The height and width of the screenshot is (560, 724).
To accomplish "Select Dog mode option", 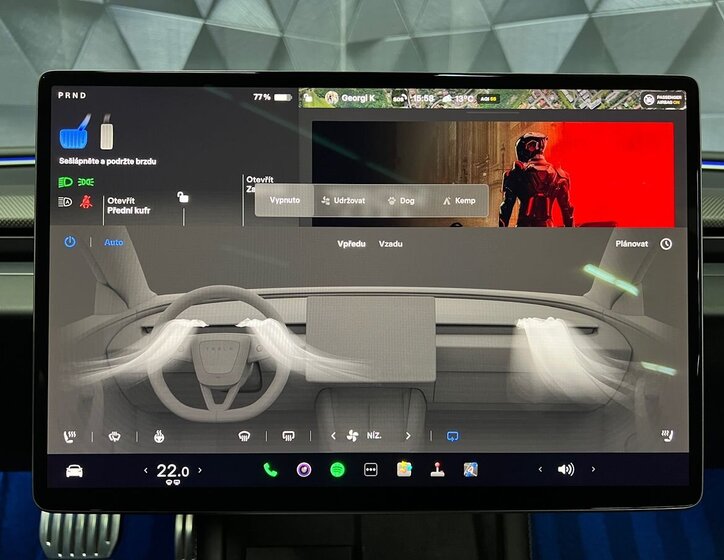I will pos(401,200).
